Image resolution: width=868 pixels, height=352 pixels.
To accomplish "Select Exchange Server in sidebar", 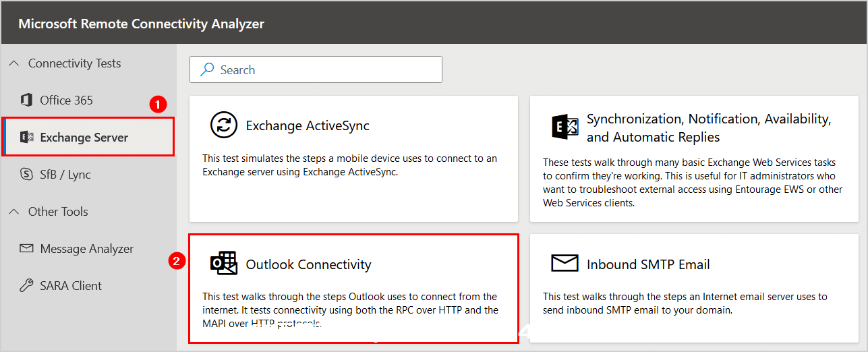I will [88, 138].
